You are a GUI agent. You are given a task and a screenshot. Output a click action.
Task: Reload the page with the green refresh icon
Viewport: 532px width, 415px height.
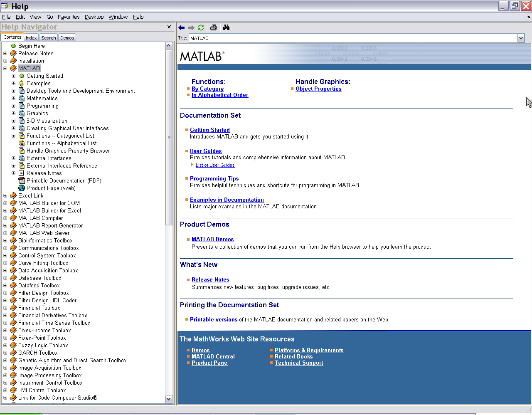click(201, 27)
